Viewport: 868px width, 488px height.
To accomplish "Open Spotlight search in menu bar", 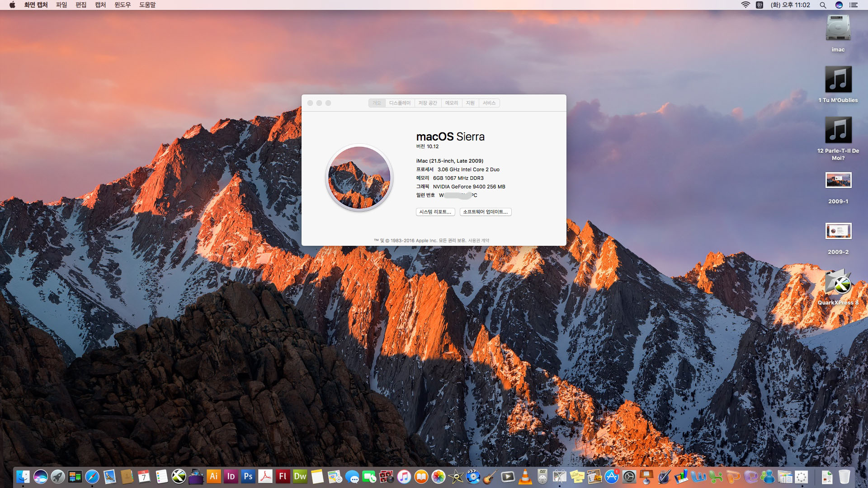I will tap(823, 5).
